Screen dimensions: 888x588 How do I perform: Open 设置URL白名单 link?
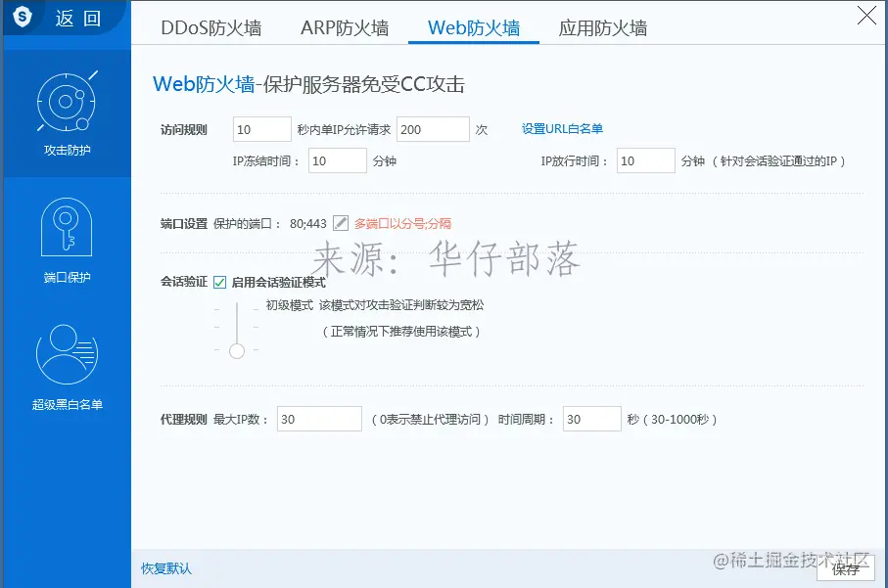pyautogui.click(x=562, y=129)
